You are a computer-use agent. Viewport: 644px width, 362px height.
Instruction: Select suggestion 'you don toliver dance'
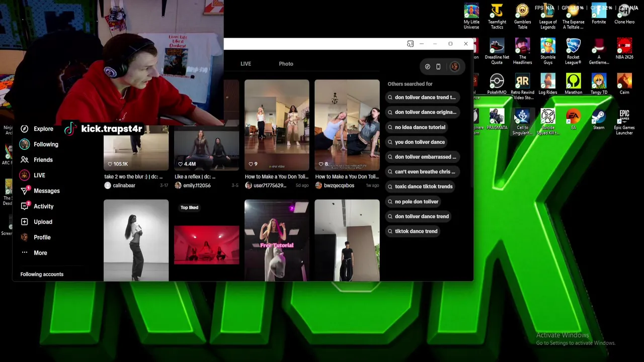(416, 142)
